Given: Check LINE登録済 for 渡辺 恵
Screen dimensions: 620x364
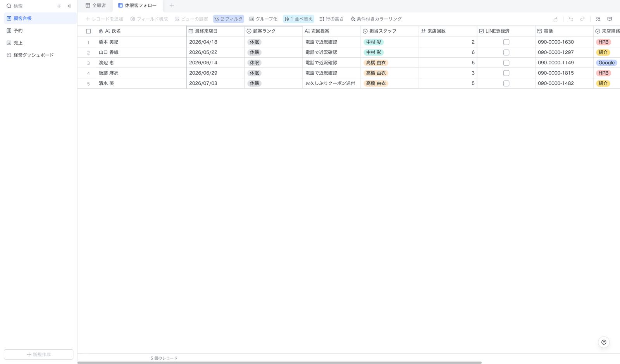Looking at the screenshot, I should (x=506, y=63).
